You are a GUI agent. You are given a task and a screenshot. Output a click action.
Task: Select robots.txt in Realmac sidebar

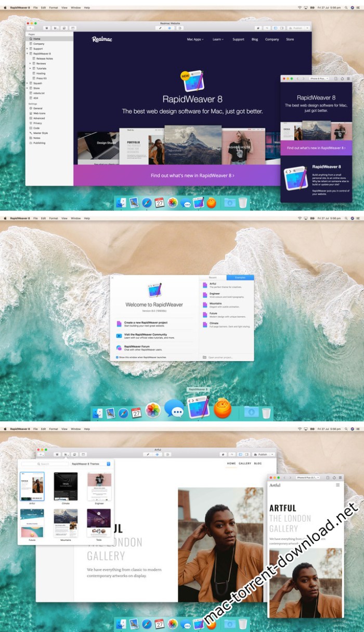click(x=40, y=93)
